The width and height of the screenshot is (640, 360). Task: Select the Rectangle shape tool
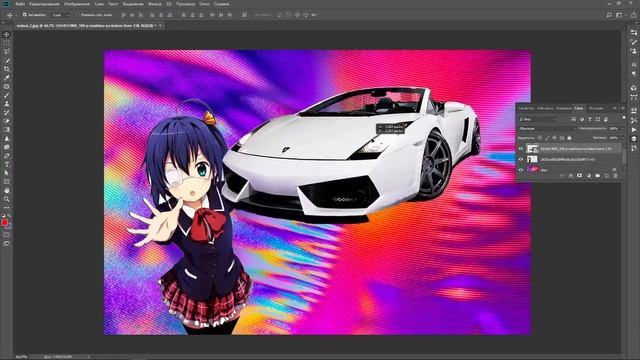(7, 182)
